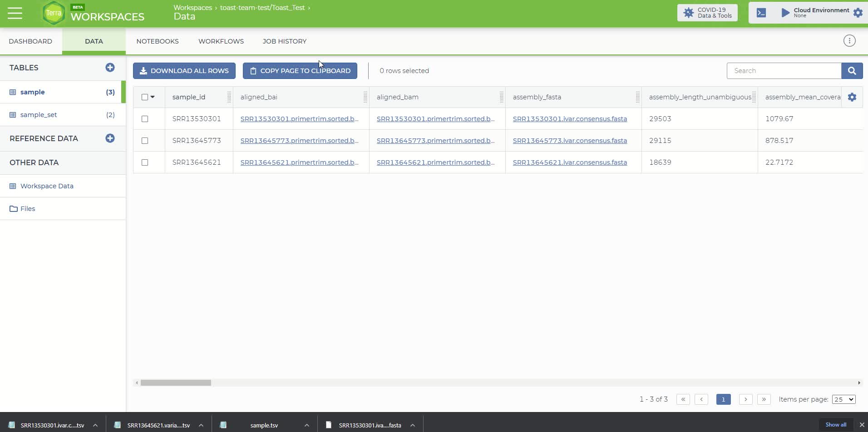The image size is (868, 432).
Task: Open table column settings gear
Action: 852,97
